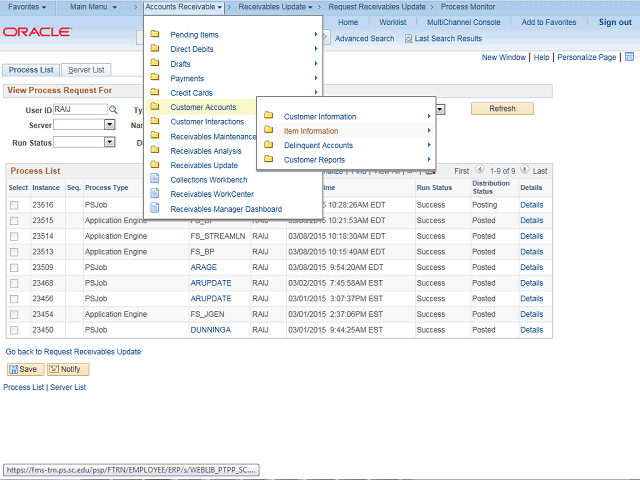Tick the checkbox for instance 23509
640x480 pixels.
point(14,268)
